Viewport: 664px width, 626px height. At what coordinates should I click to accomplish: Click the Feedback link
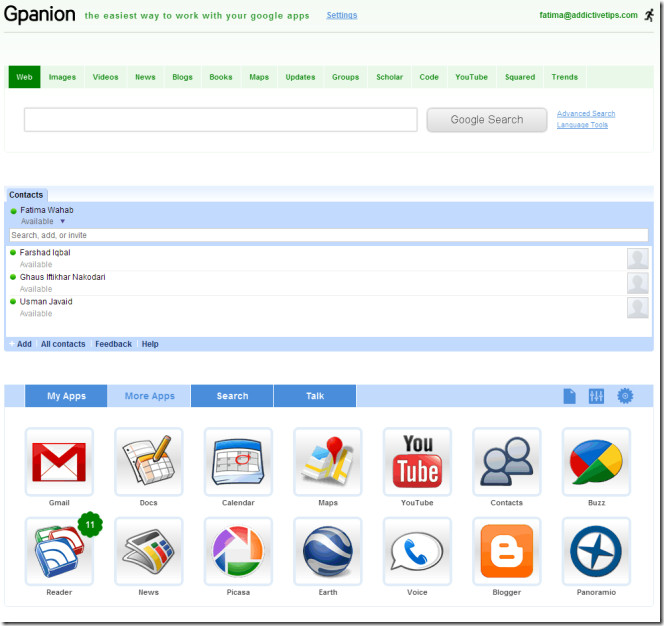(113, 344)
